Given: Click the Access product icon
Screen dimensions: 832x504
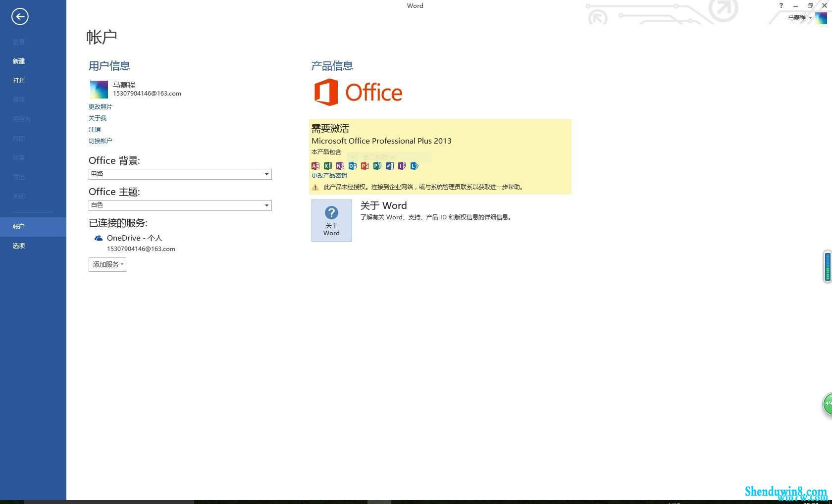Looking at the screenshot, I should (x=315, y=166).
